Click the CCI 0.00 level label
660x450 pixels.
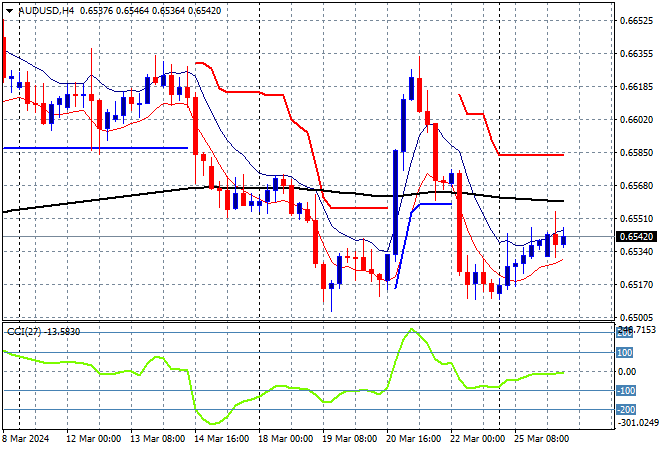tap(626, 372)
